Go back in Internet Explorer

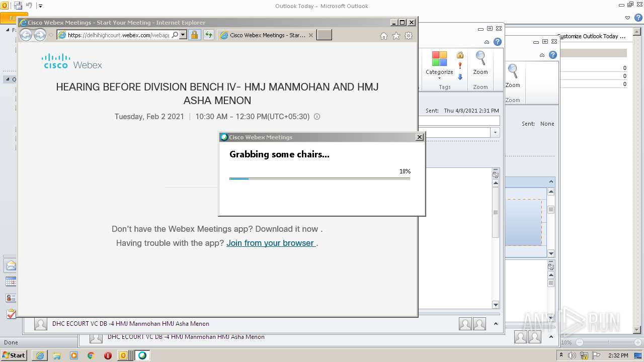pos(26,35)
